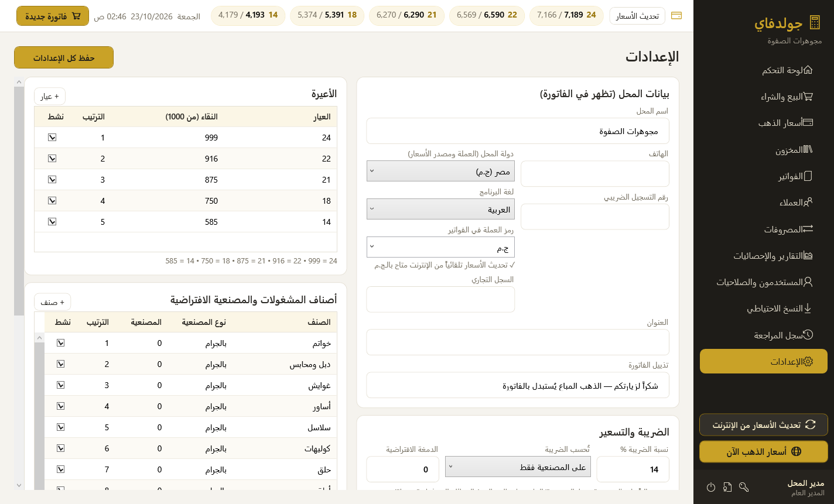Click the right panel scrollbar down arrow
The width and height of the screenshot is (834, 504).
point(19,485)
